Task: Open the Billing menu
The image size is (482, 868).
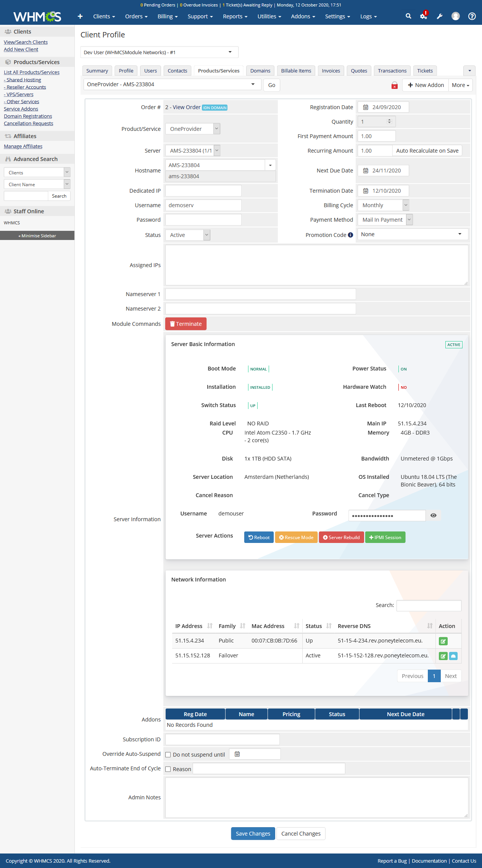Action: [168, 16]
